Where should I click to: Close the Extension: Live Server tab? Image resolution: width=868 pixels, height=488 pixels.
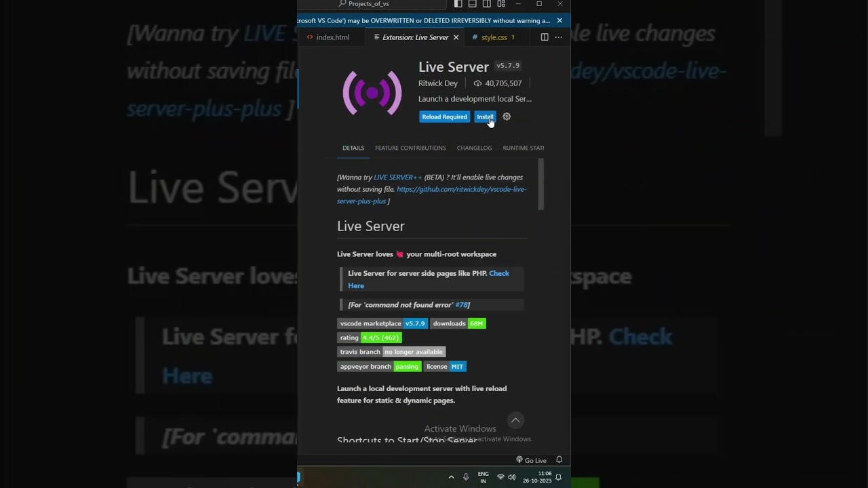[456, 37]
